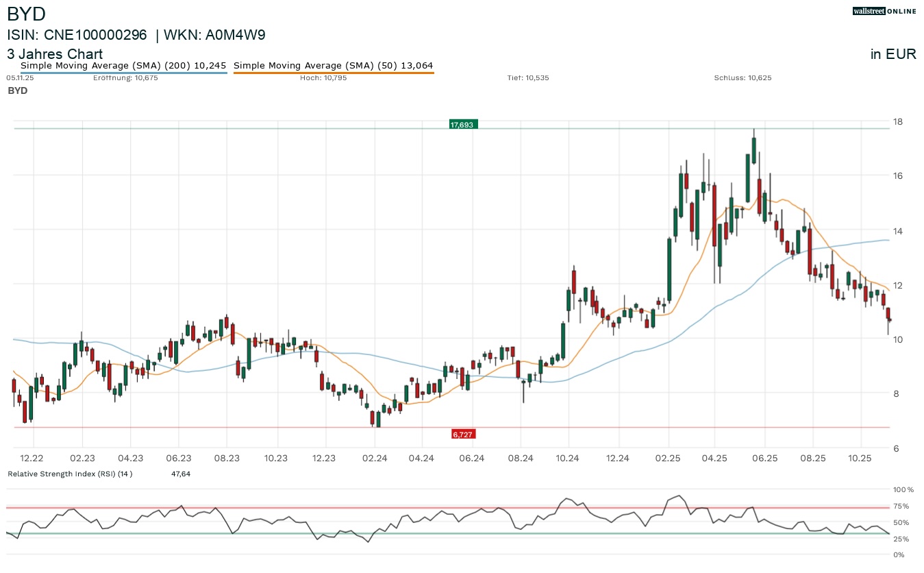924x573 pixels.
Task: Click the red 6,727 low price marker
Action: click(463, 434)
